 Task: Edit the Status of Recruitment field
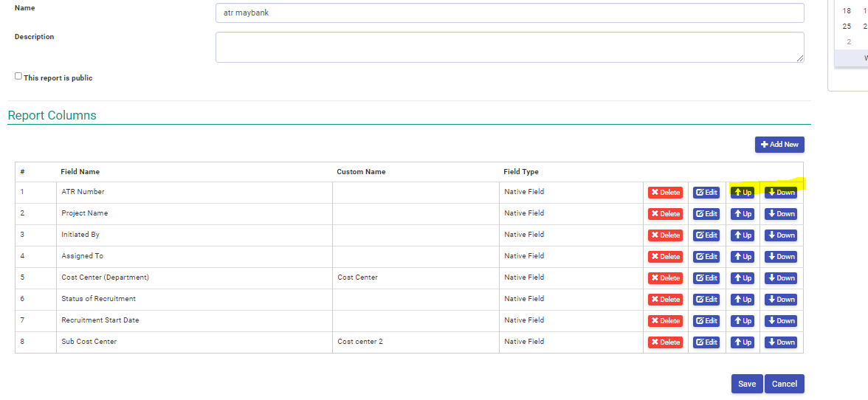click(x=706, y=300)
